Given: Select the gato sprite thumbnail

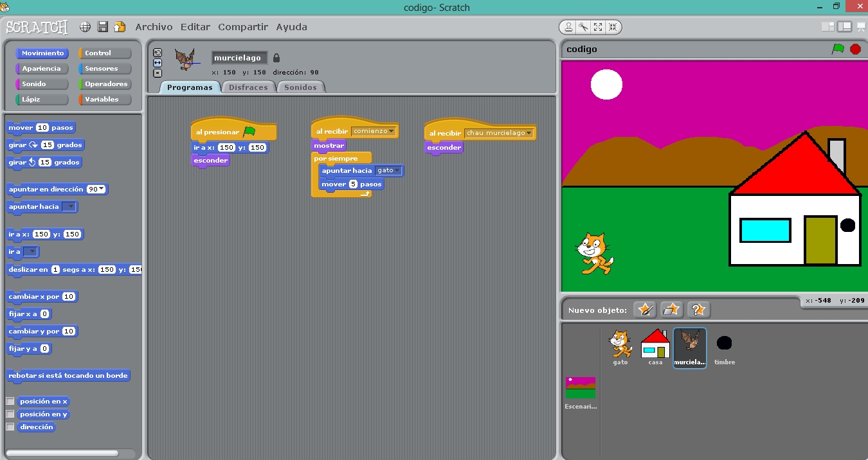Looking at the screenshot, I should click(x=620, y=346).
